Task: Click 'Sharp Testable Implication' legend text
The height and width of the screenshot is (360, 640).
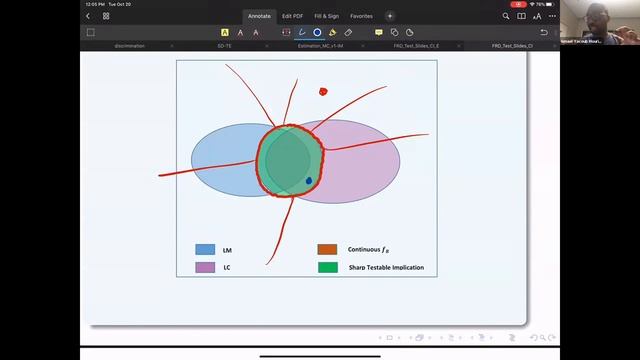Action: point(386,268)
